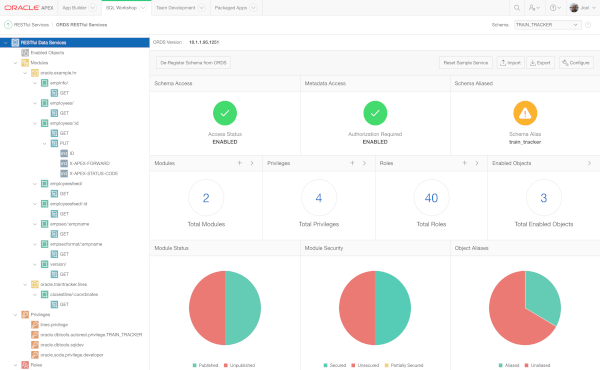Click the search magnifier icon in header
This screenshot has width=600, height=370.
click(x=517, y=8)
